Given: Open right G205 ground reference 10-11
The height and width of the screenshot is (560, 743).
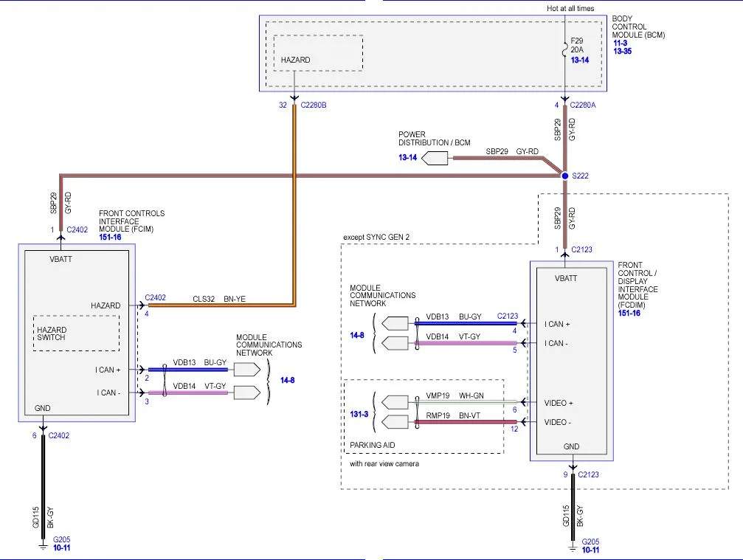Looking at the screenshot, I should tap(590, 550).
